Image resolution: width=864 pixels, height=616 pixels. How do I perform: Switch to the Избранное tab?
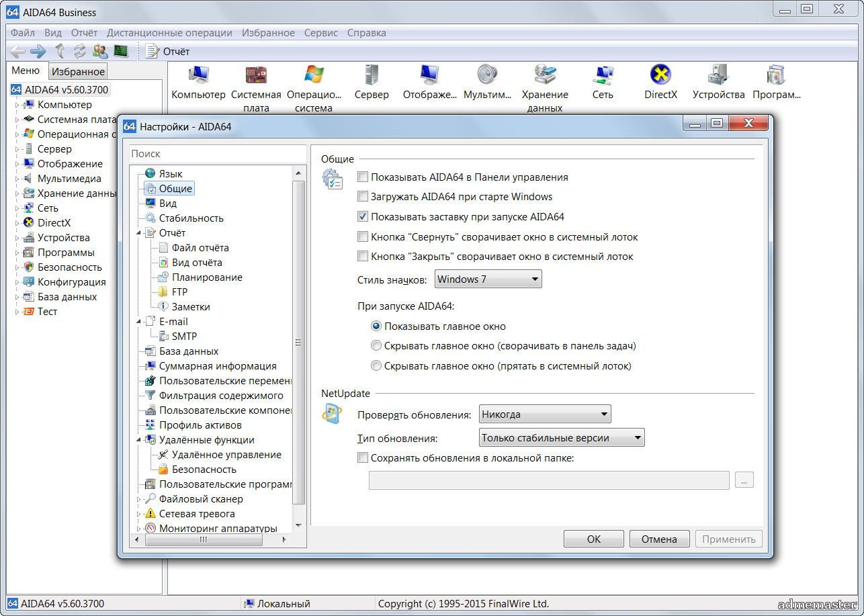pos(78,71)
